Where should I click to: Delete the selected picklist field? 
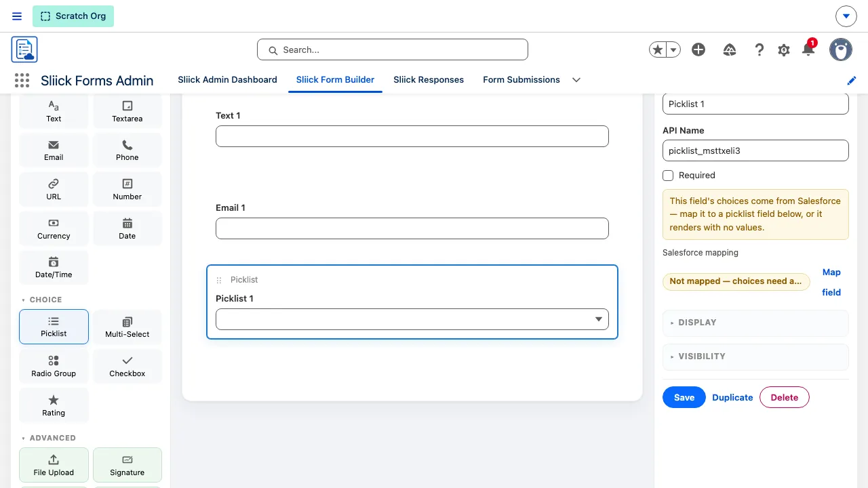pyautogui.click(x=784, y=397)
